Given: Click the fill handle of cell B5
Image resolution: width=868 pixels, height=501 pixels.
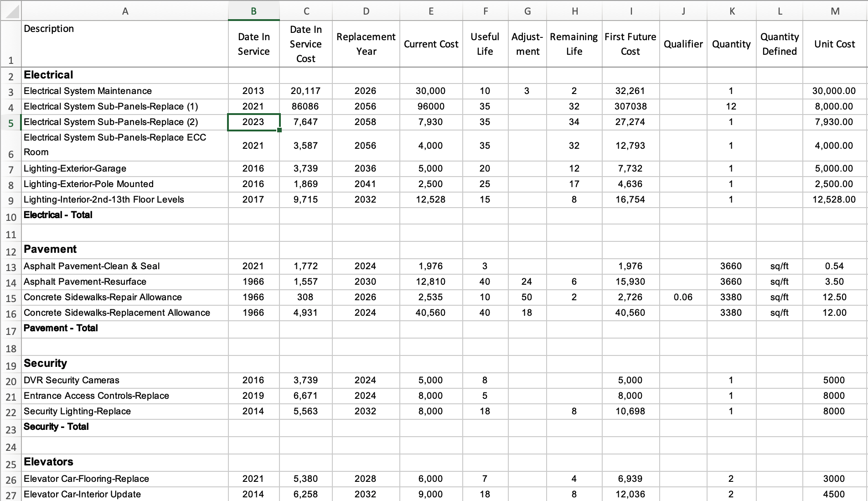Looking at the screenshot, I should coord(279,130).
